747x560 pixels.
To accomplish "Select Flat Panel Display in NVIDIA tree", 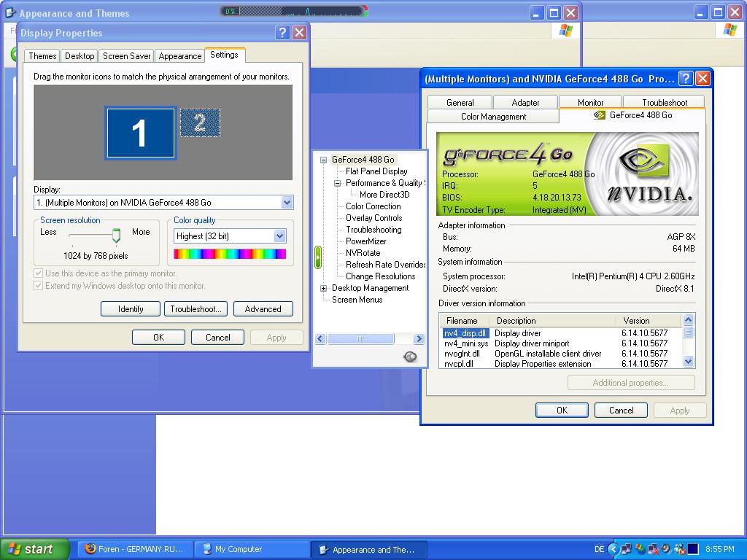I will pos(376,171).
